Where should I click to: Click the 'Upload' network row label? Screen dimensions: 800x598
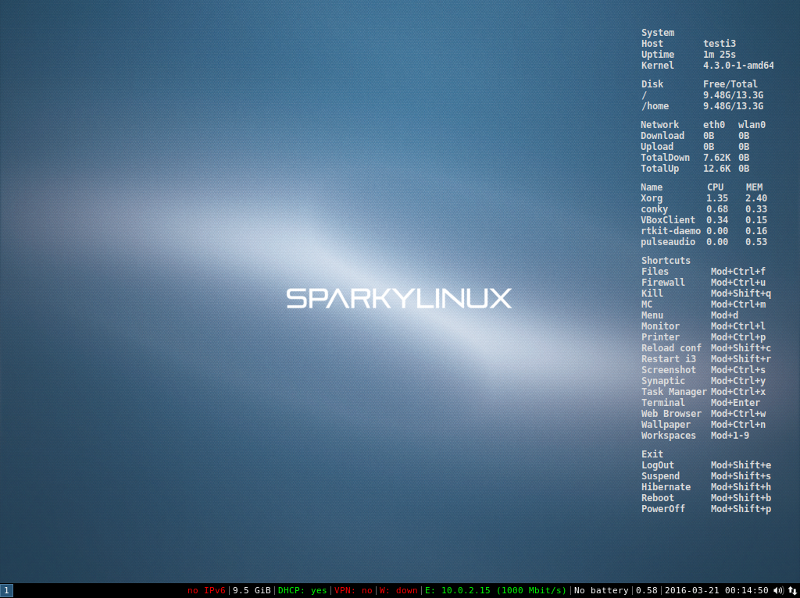[657, 147]
